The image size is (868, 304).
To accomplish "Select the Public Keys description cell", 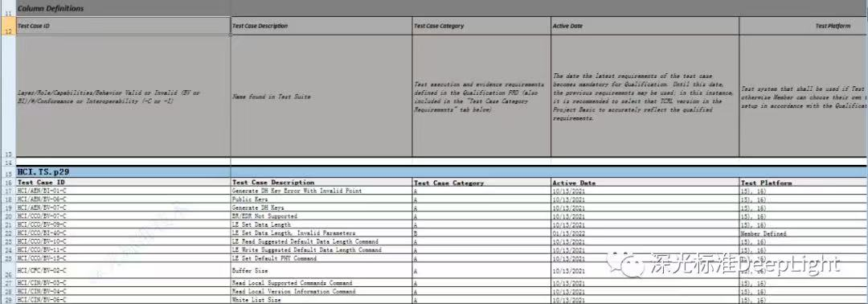I will pos(321,199).
